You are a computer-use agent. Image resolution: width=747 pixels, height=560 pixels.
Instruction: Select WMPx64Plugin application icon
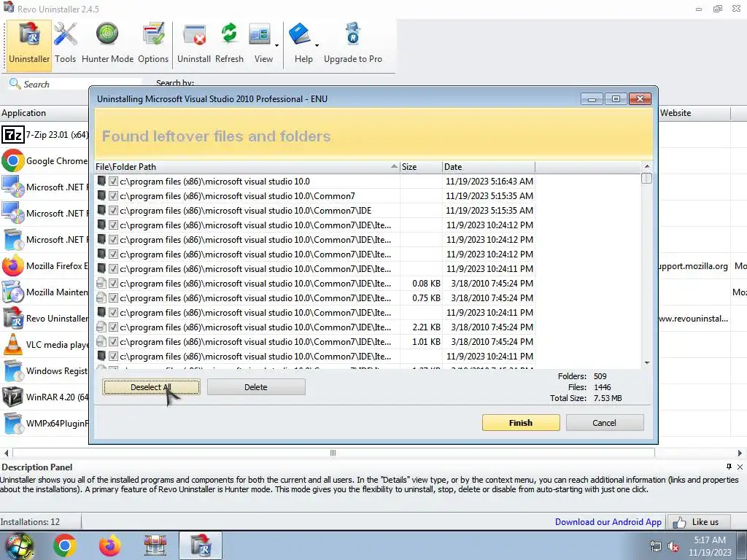pyautogui.click(x=12, y=423)
